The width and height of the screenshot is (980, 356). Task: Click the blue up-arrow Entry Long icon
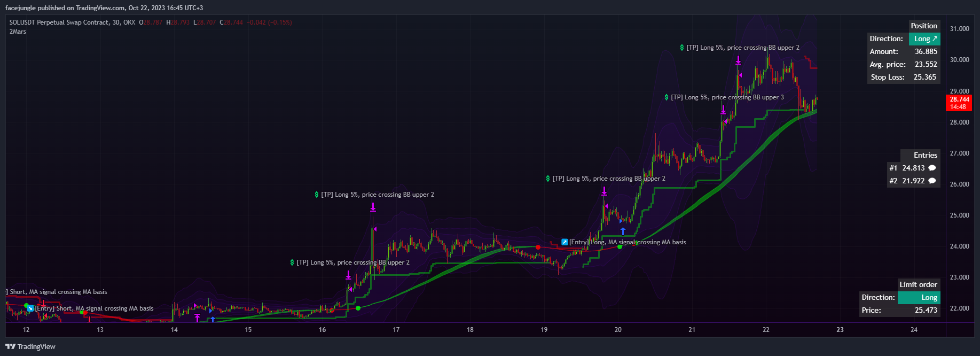(565, 242)
